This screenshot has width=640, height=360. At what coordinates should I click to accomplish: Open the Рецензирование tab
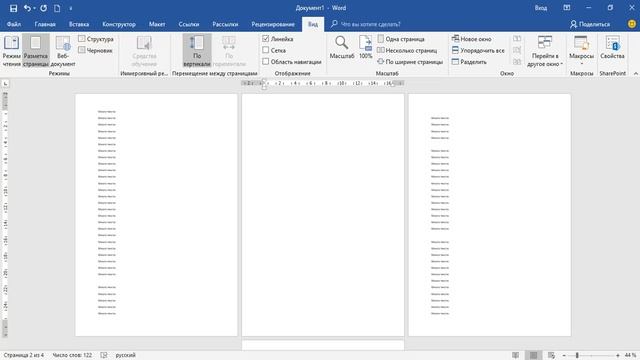pos(273,24)
